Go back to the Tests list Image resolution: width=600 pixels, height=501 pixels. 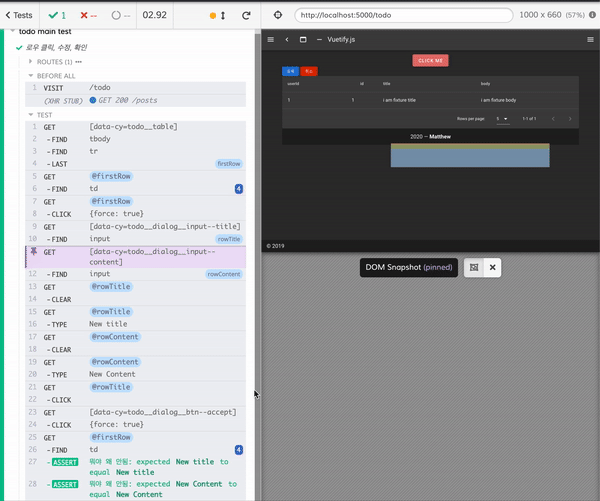19,15
